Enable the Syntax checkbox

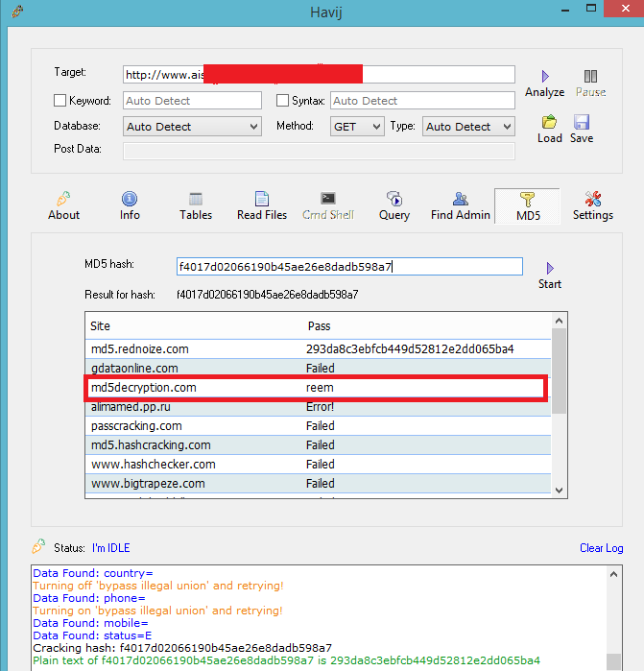(x=282, y=101)
